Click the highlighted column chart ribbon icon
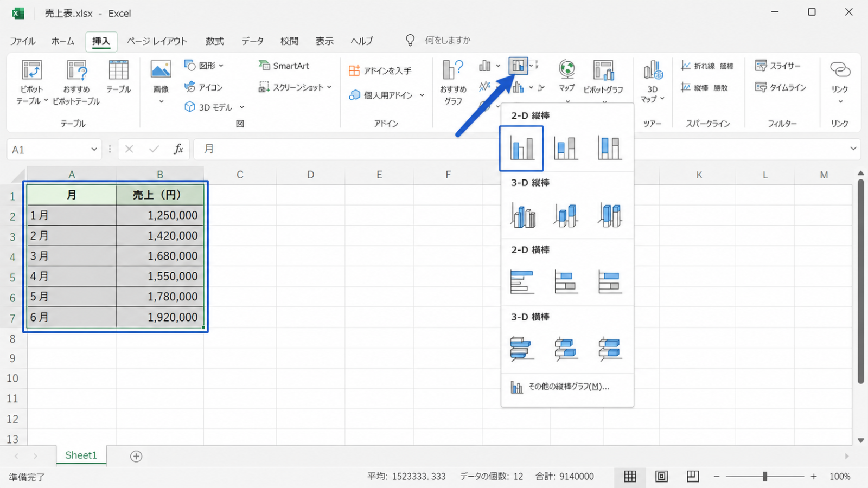Viewport: 868px width, 488px height. click(x=518, y=66)
